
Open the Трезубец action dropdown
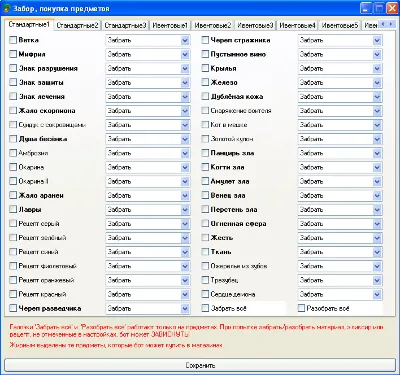pos(377,280)
